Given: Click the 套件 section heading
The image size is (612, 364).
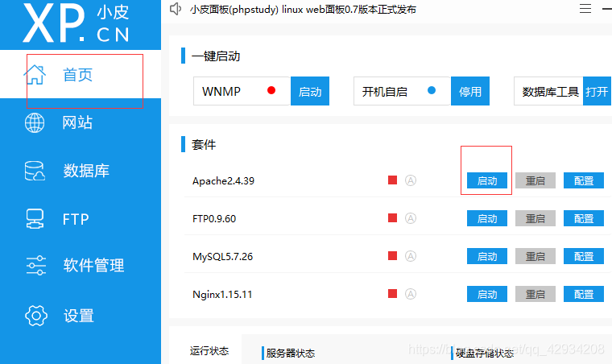Looking at the screenshot, I should click(x=204, y=145).
